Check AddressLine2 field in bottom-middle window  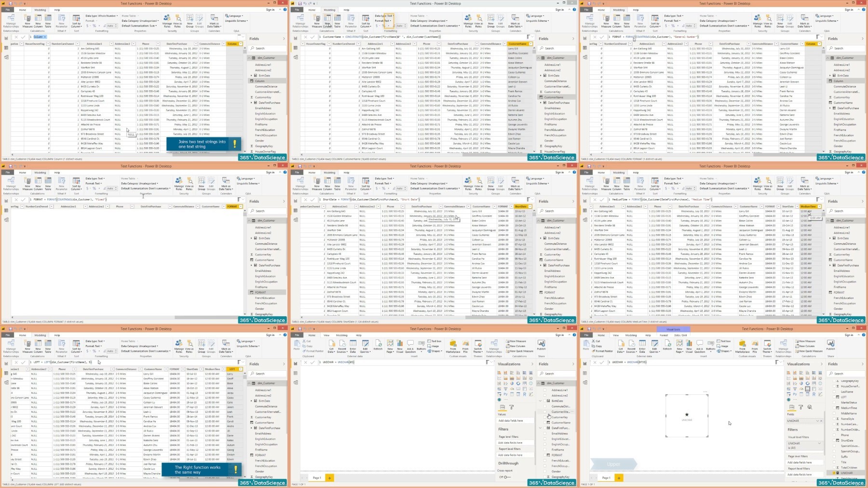545,395
